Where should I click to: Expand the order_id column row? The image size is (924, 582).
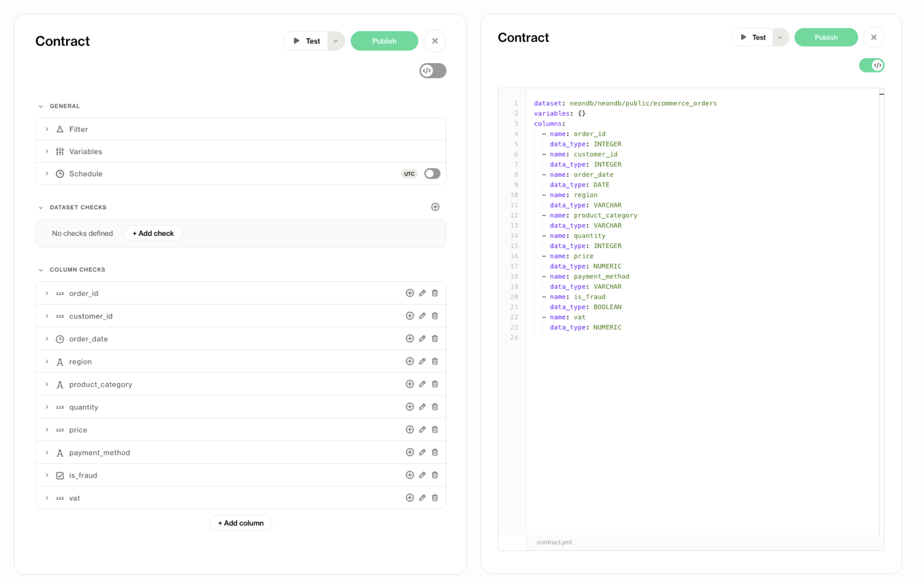coord(47,293)
